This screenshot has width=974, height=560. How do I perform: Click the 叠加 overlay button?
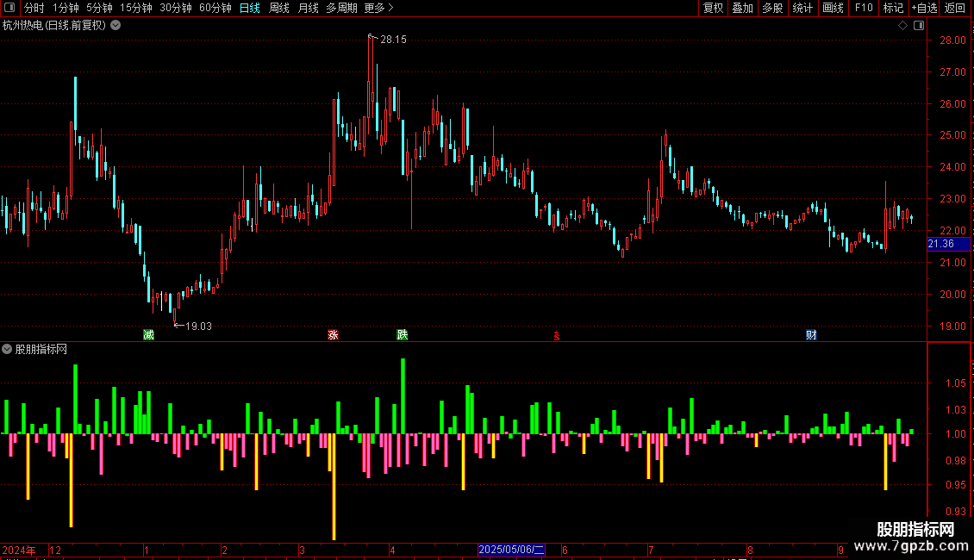[x=742, y=8]
